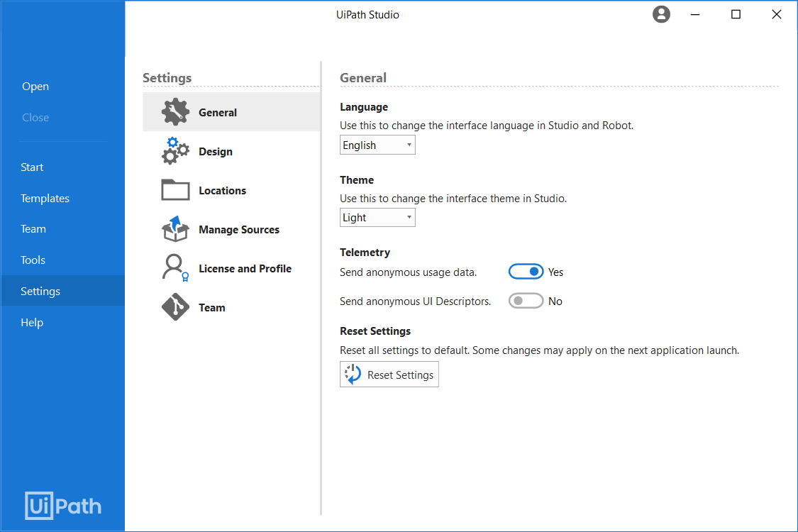Click the General wrench gear icon
The image size is (798, 532).
[175, 111]
